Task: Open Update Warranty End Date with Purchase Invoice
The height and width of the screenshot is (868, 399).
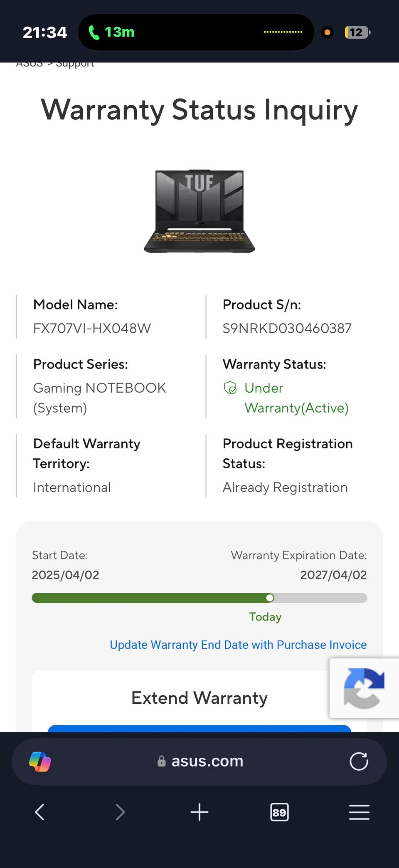Action: (238, 645)
